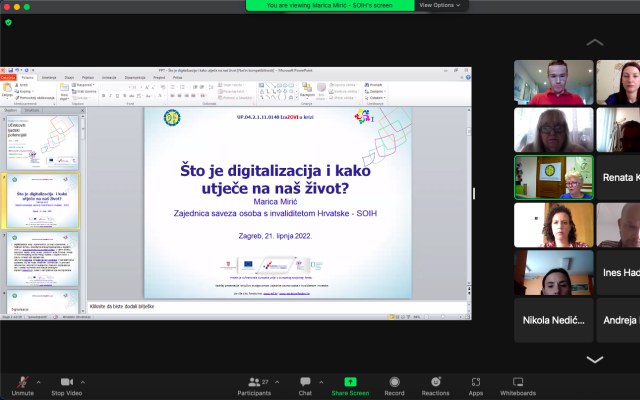Switch to the Animacije ribbon tab
This screenshot has height=400, width=640.
click(109, 78)
